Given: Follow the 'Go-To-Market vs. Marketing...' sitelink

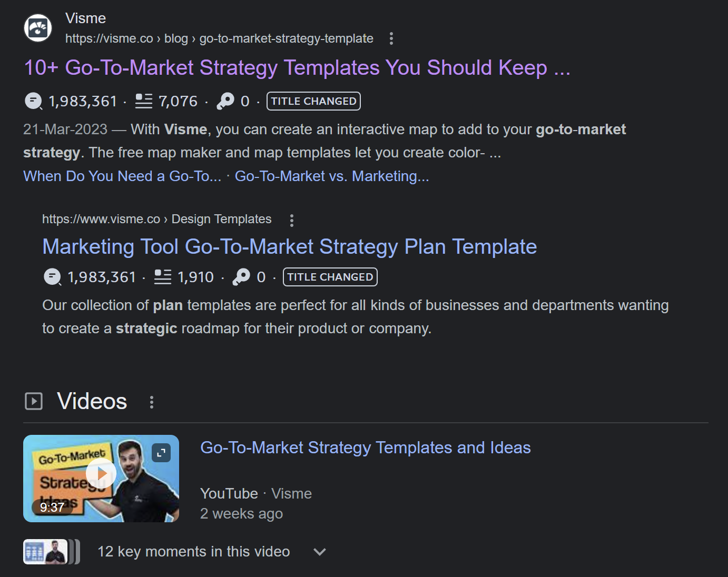Looking at the screenshot, I should (x=331, y=176).
